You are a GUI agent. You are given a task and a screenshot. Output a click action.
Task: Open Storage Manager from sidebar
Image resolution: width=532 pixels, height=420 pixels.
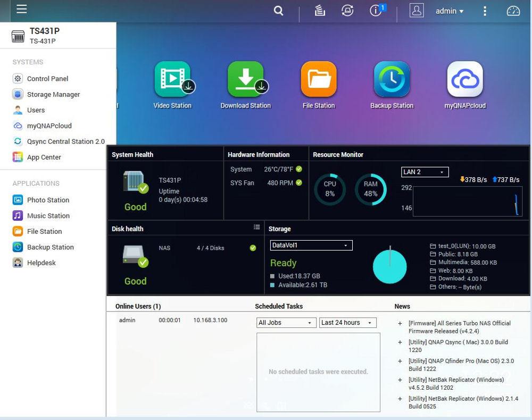[46, 94]
